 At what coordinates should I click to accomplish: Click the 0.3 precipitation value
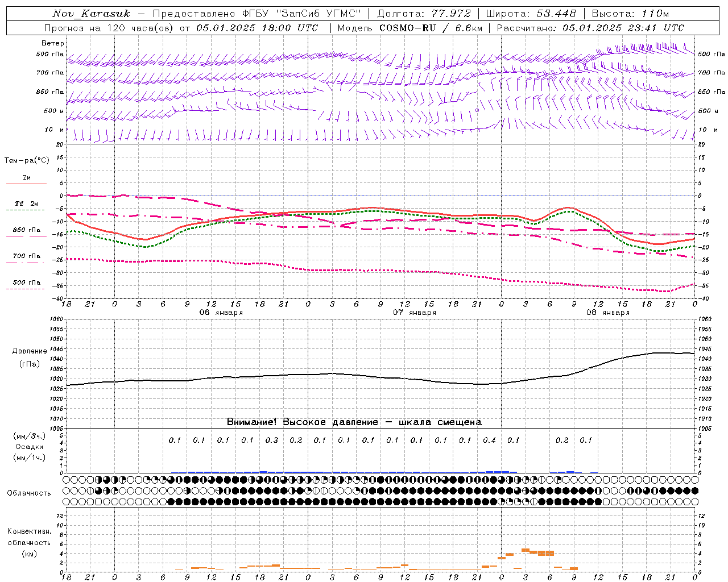[x=272, y=440]
